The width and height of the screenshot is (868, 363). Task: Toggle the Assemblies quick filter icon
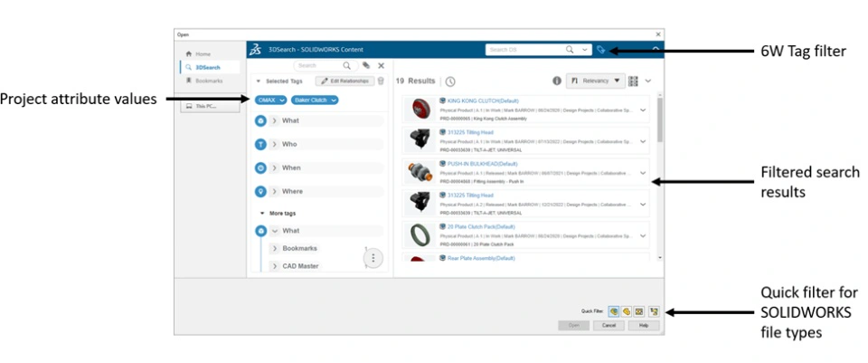(627, 311)
